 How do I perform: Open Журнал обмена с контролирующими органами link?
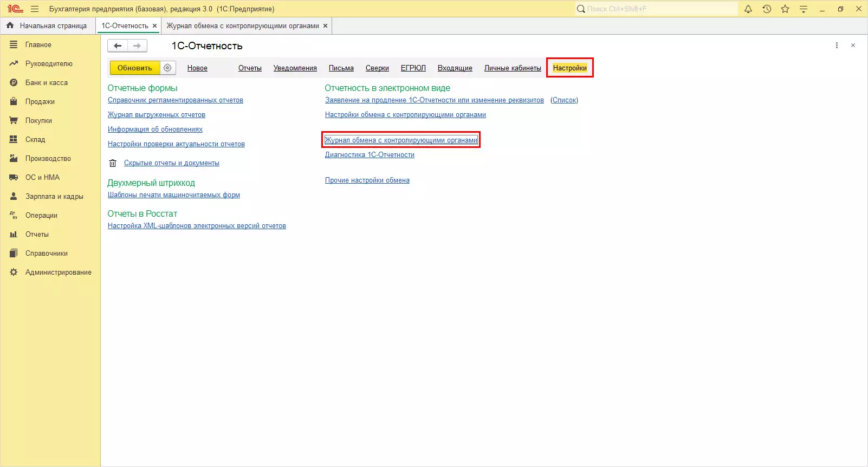(x=401, y=140)
